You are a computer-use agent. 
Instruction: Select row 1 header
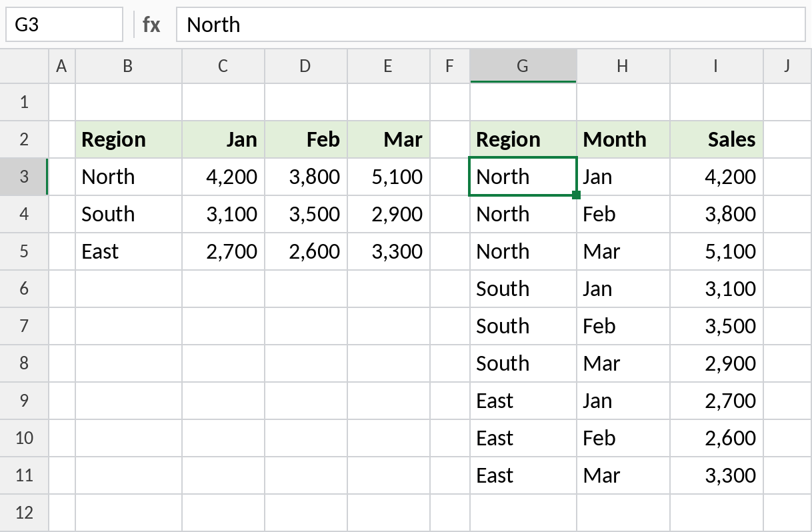[25, 102]
